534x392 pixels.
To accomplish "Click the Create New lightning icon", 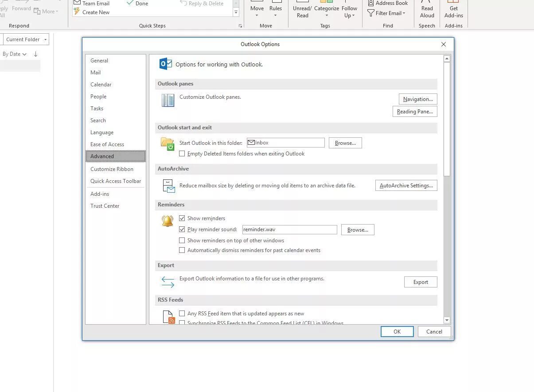I will (77, 12).
